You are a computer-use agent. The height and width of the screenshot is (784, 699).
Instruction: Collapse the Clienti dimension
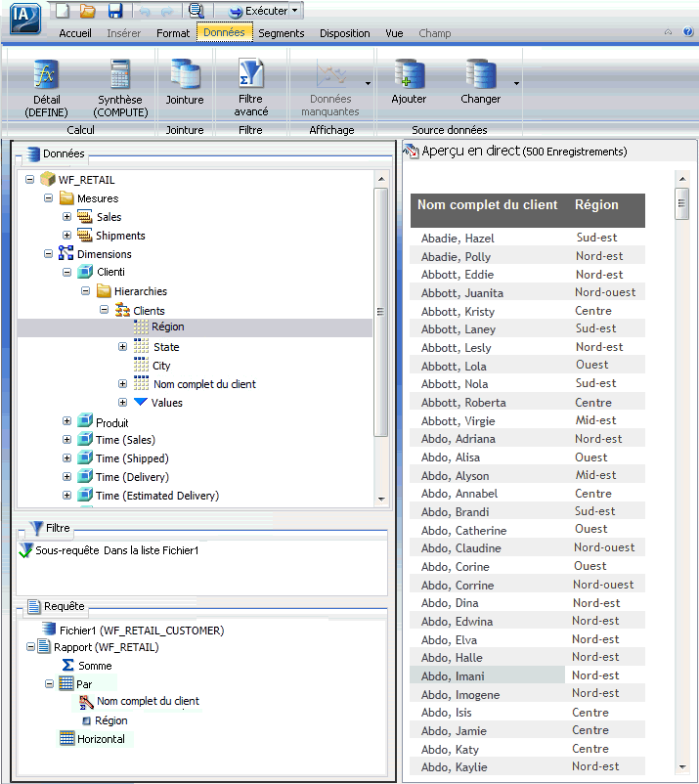pos(67,272)
